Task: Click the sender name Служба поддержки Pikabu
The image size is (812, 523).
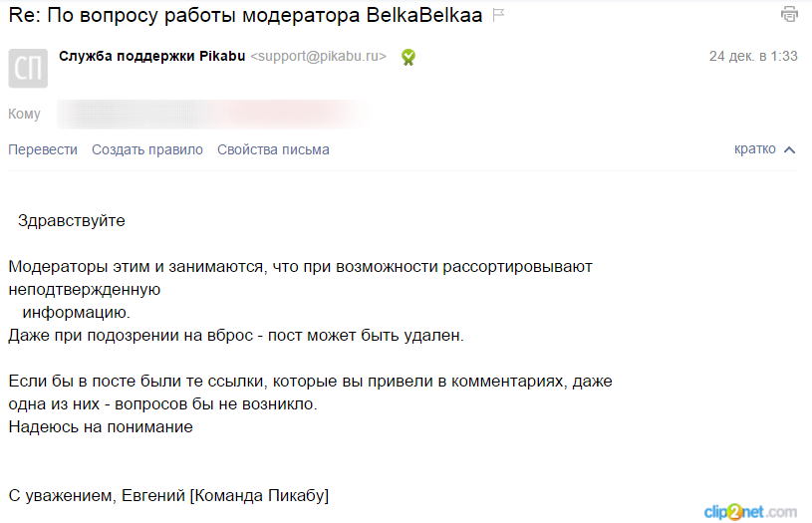Action: [151, 56]
